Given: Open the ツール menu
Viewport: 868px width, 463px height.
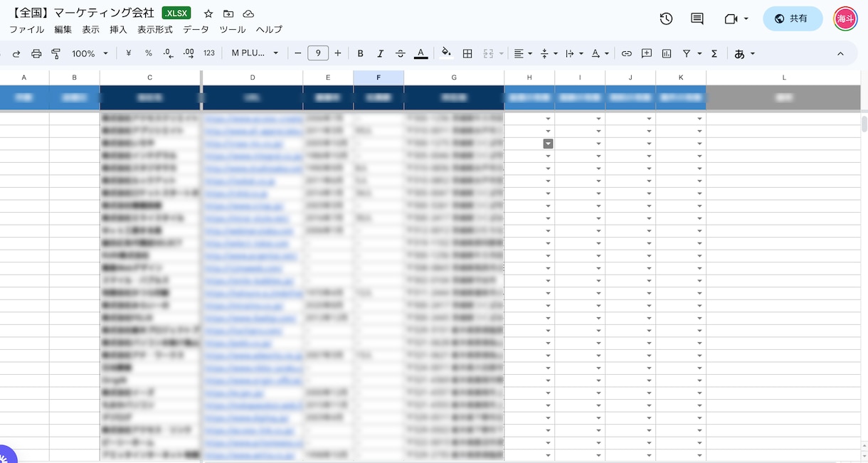Looking at the screenshot, I should tap(233, 29).
